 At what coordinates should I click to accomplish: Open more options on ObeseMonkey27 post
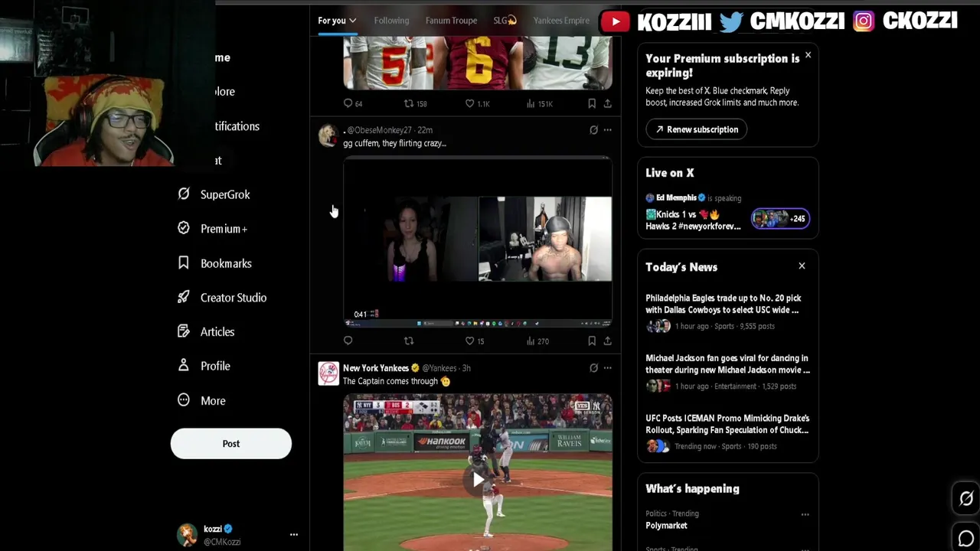click(607, 130)
